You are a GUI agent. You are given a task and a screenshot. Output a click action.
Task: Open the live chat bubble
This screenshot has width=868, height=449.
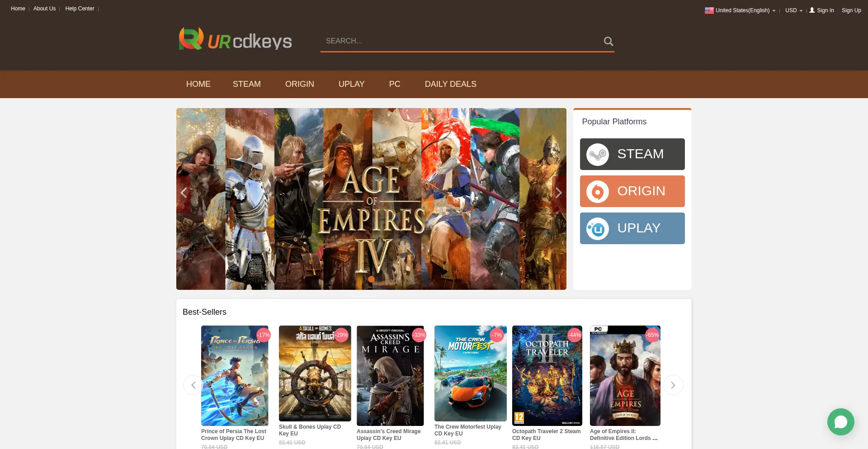pyautogui.click(x=841, y=422)
